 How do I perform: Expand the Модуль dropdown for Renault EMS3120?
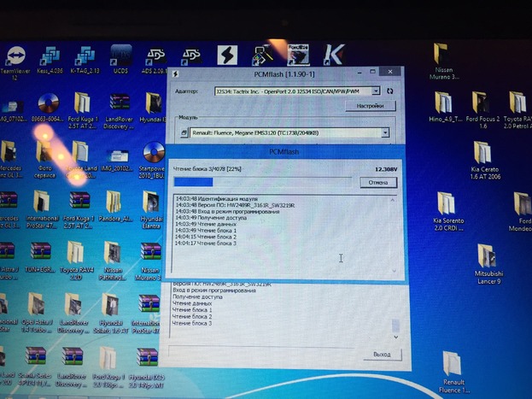[385, 132]
